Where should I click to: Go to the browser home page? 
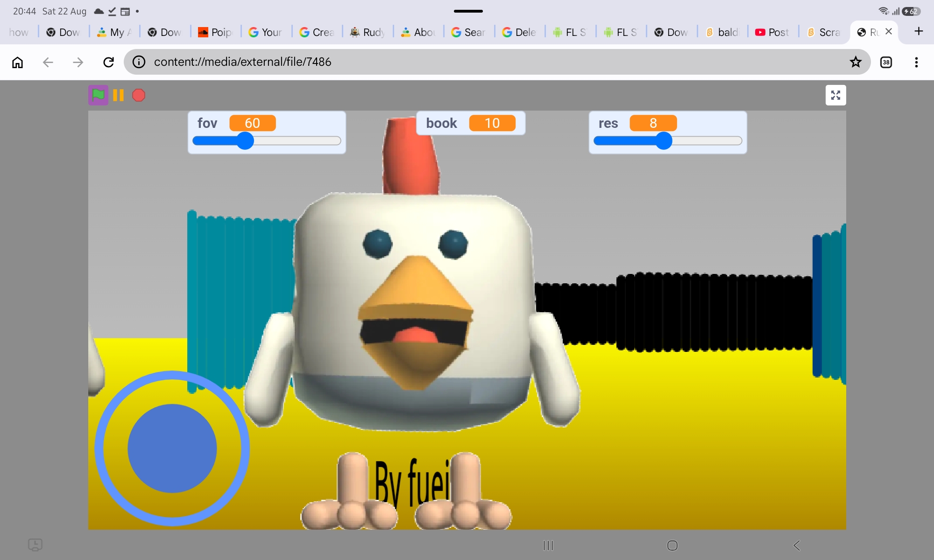pyautogui.click(x=18, y=62)
